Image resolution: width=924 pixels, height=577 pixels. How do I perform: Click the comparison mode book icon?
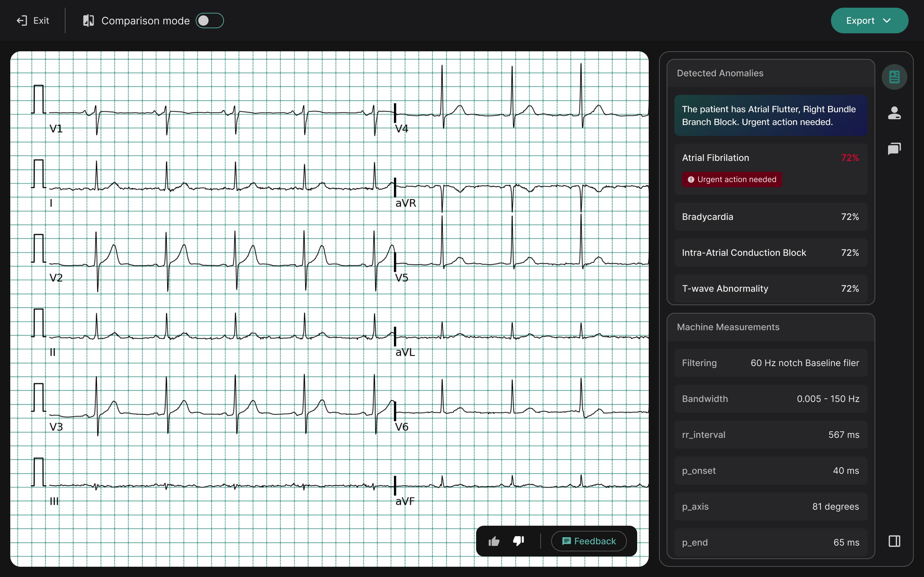(88, 20)
